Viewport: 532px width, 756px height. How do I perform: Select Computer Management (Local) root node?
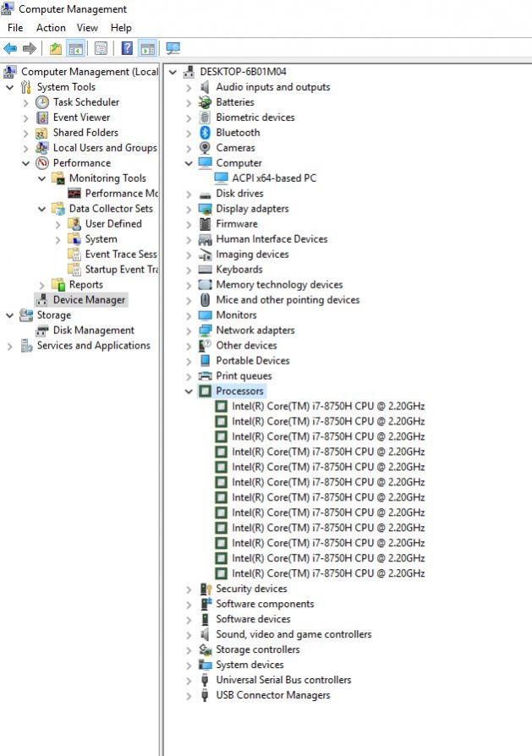coord(89,72)
